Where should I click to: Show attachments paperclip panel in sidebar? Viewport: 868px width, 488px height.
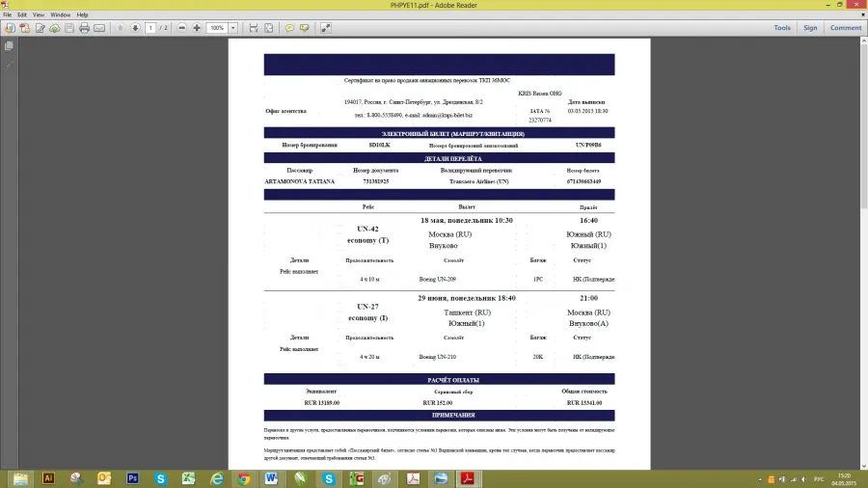click(9, 65)
